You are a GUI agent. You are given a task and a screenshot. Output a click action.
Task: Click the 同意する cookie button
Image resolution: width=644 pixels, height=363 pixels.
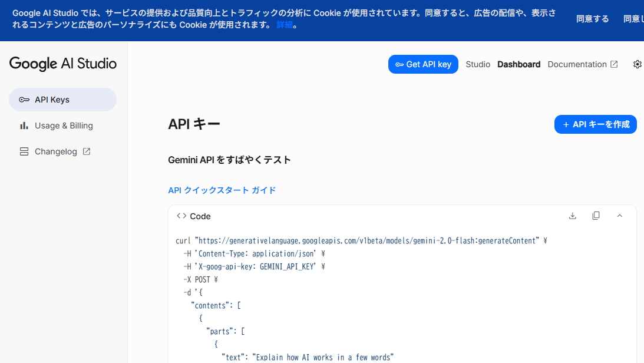(592, 19)
